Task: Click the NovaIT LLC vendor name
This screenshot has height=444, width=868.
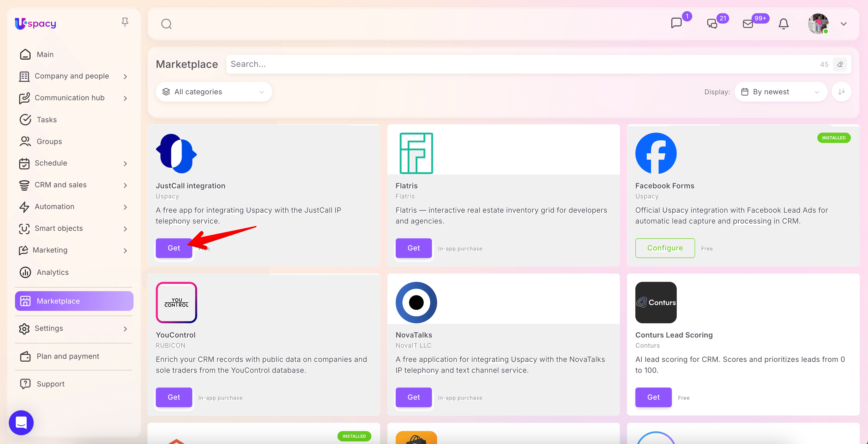Action: 413,345
